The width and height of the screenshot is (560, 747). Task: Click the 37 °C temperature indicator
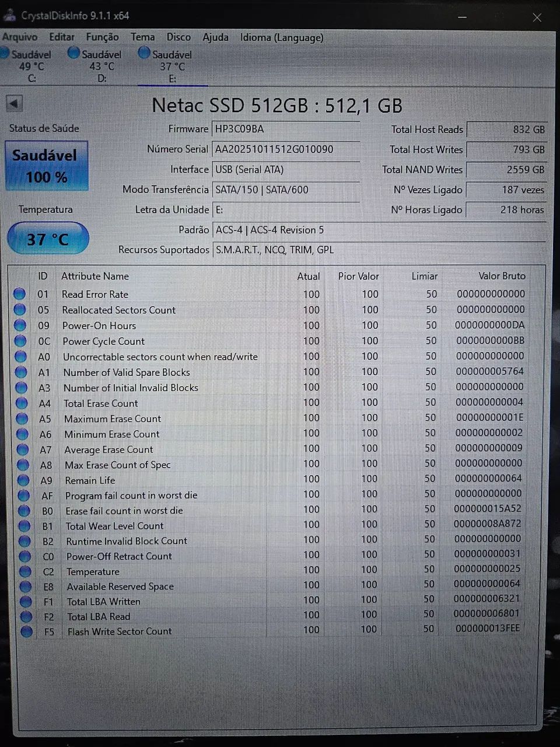coord(48,239)
